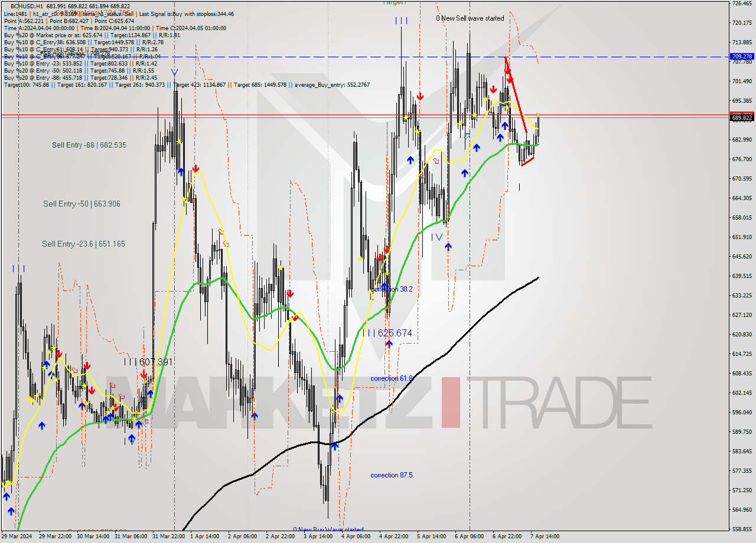Screen dimensions: 756x543
Task: Click the 682.925 price axis label
Action: click(742, 140)
